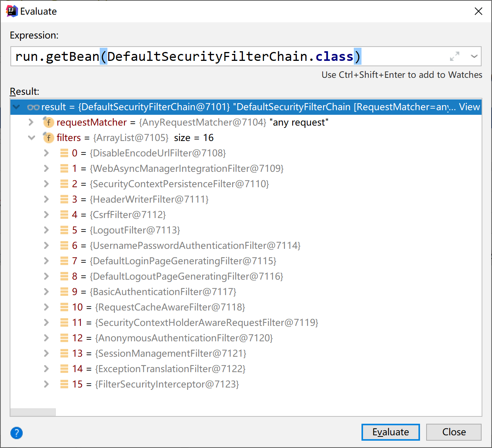The height and width of the screenshot is (448, 492).
Task: Select the {AnyRequestMatcher@7104} value text
Action: 202,122
